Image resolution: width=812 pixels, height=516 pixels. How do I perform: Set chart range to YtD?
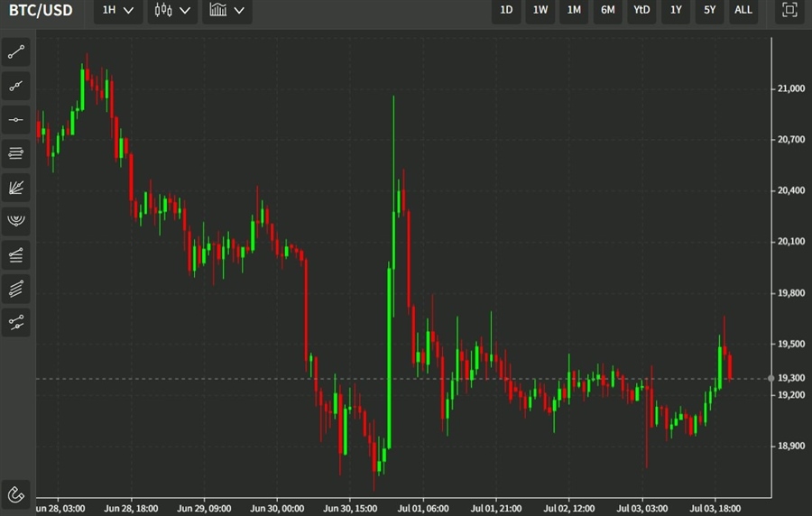[641, 10]
